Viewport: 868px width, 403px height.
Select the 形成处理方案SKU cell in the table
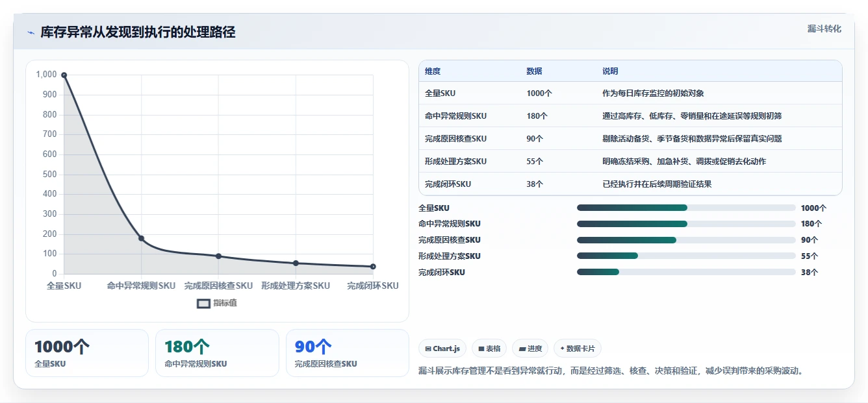[455, 162]
